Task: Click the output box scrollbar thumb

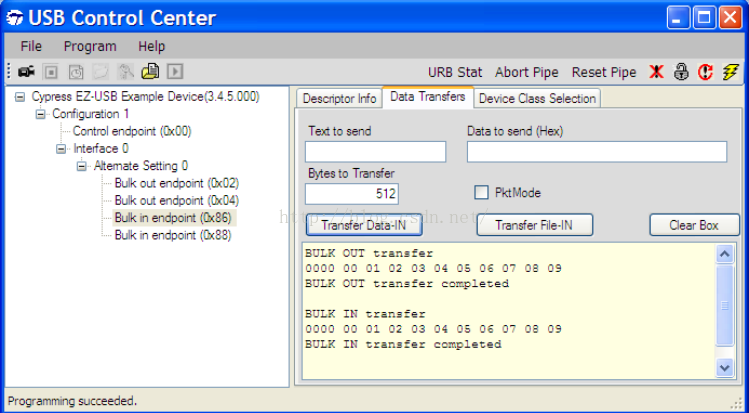Action: 725,306
